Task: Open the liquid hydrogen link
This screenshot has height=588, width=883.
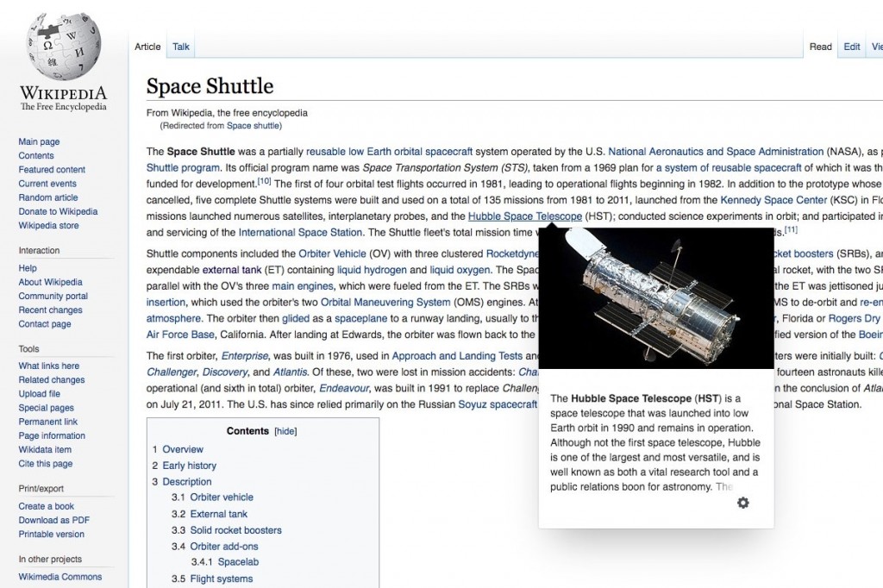Action: pos(372,271)
